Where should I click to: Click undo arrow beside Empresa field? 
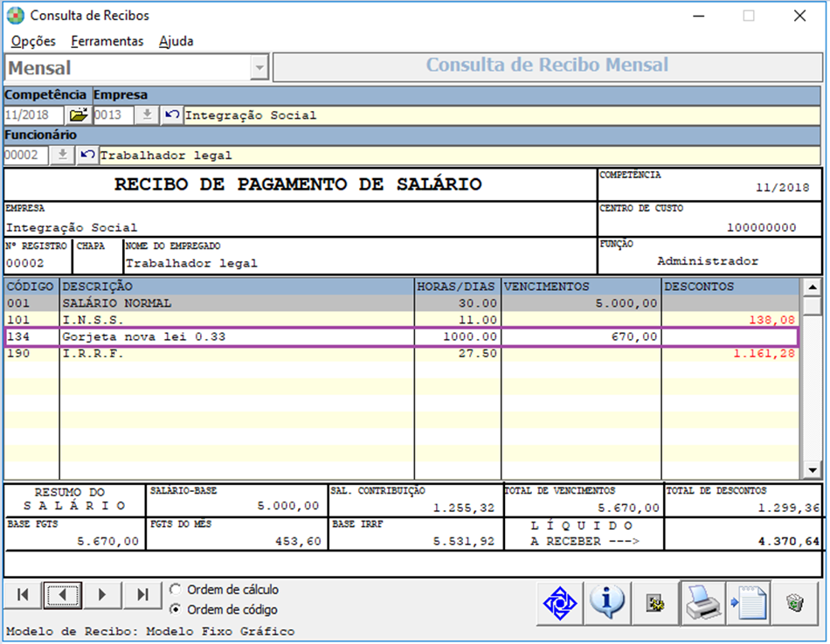pyautogui.click(x=171, y=115)
